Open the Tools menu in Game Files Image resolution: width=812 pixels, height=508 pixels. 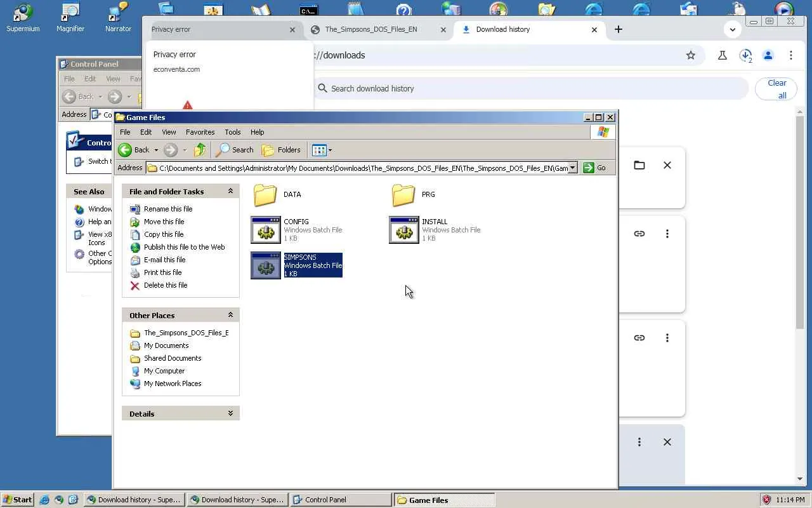[x=232, y=132]
